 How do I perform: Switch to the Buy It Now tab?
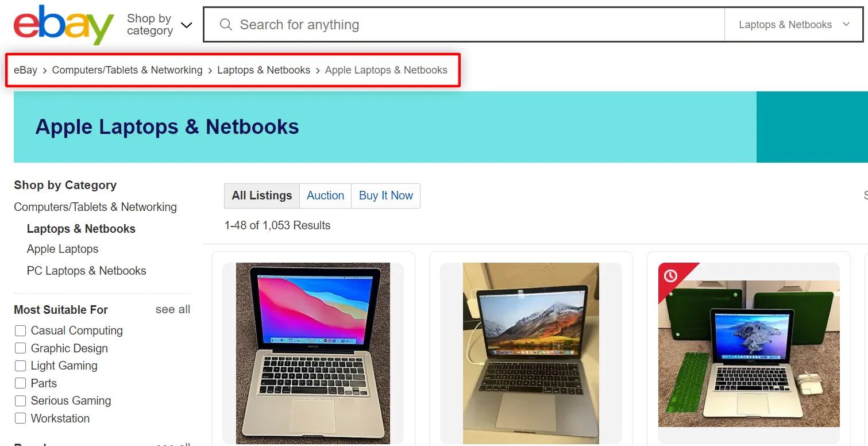[x=386, y=195]
